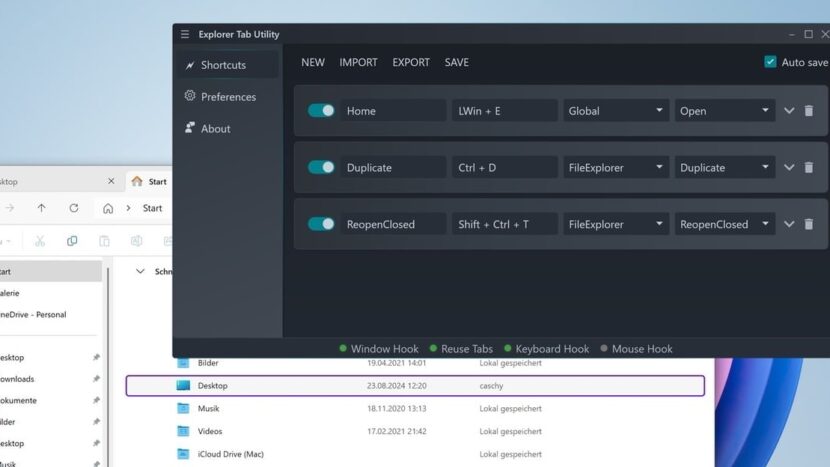This screenshot has width=830, height=467.
Task: Open the Global scope dropdown
Action: [x=614, y=111]
